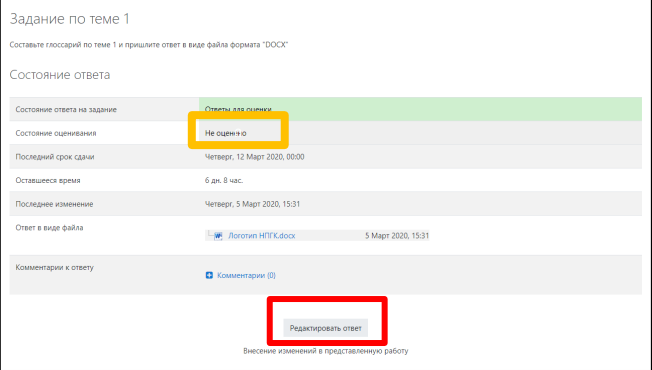Image resolution: width=652 pixels, height=370 pixels.
Task: Click the Редактировать ответ button
Action: tap(325, 328)
